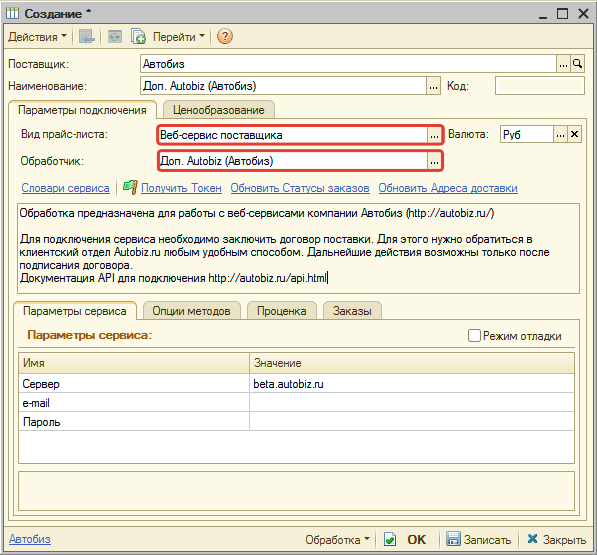Click the find-in-list toolbar icon
The height and width of the screenshot is (555, 597).
(86, 37)
